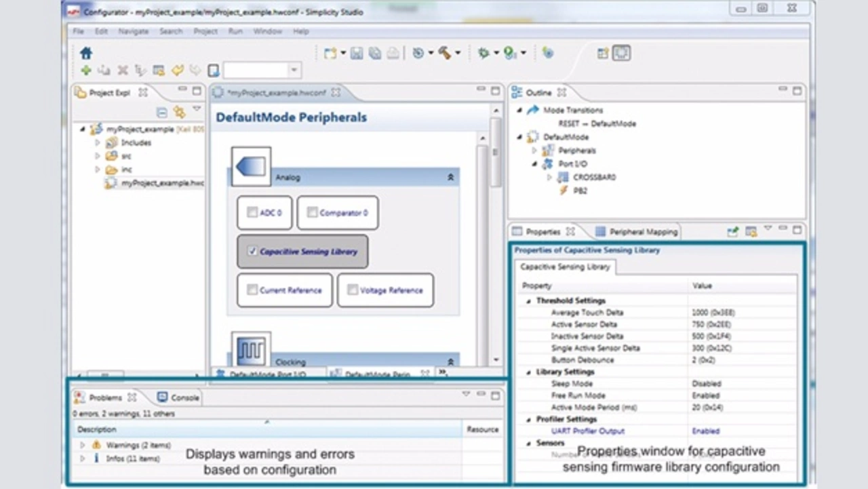Open the Project menu

205,31
